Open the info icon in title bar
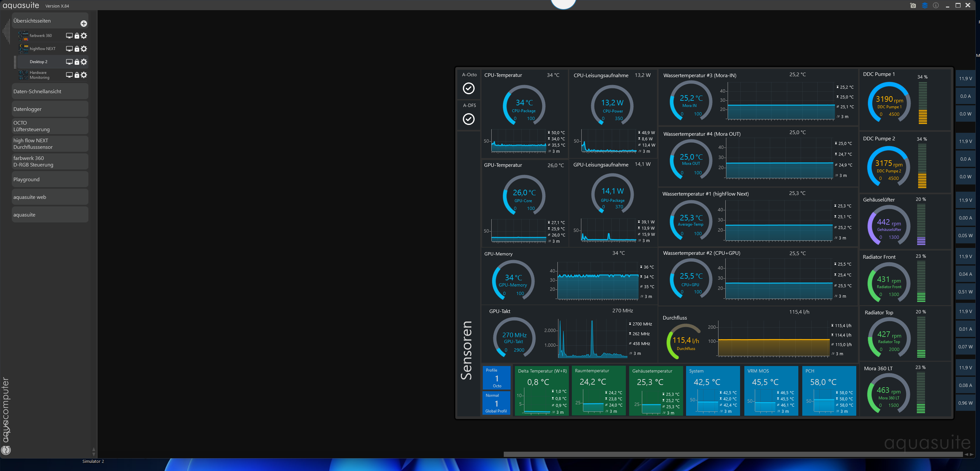980x471 pixels. [935, 5]
